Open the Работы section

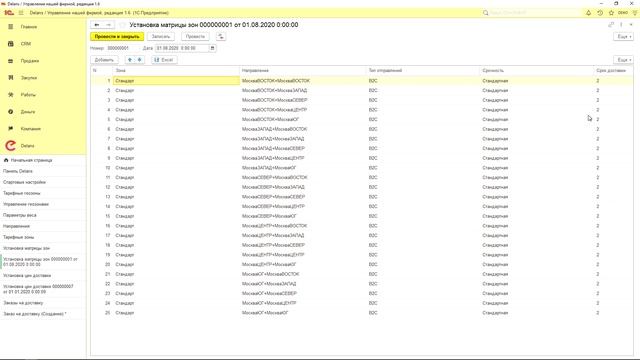click(x=28, y=95)
